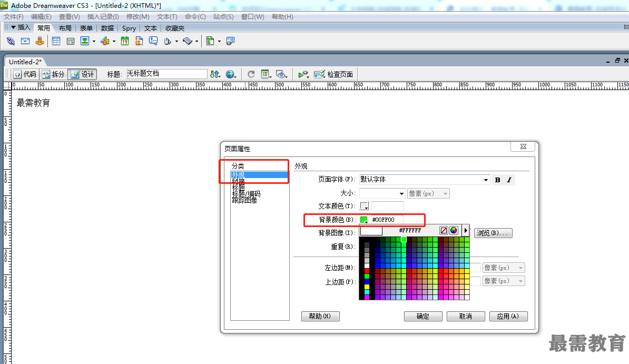Open Images dropdown arrow in Insert bar

[94, 41]
